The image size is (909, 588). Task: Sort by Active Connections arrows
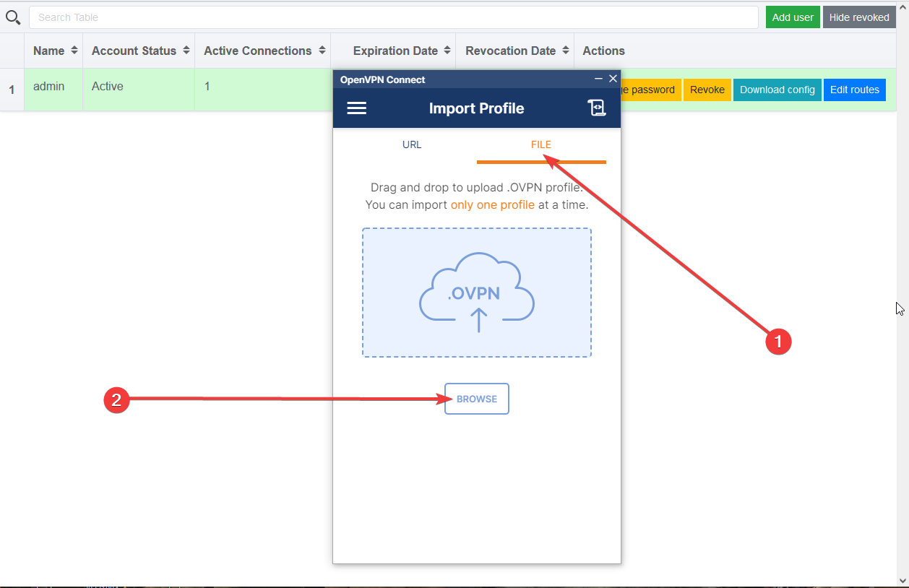coord(322,51)
